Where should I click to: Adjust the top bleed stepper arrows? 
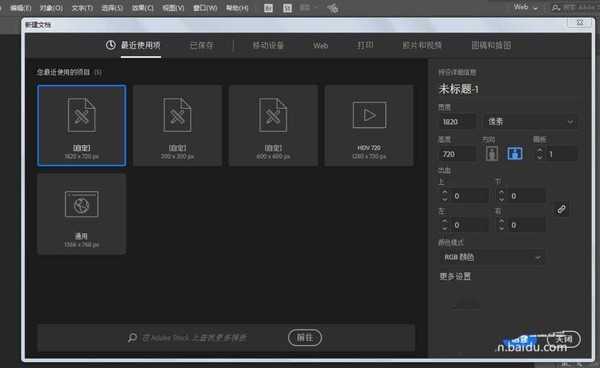click(x=445, y=196)
